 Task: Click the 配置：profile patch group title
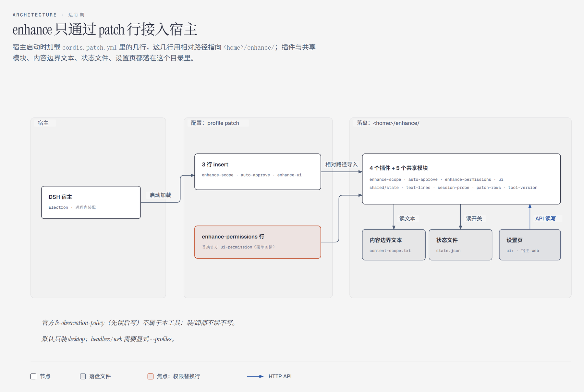click(x=215, y=123)
